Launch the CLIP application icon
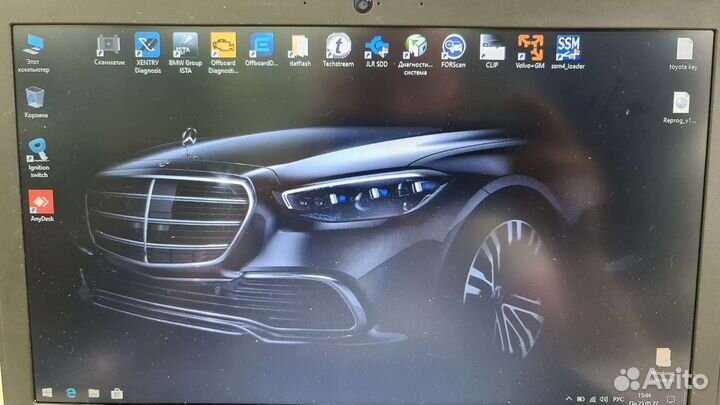The height and width of the screenshot is (405, 720). point(491,47)
